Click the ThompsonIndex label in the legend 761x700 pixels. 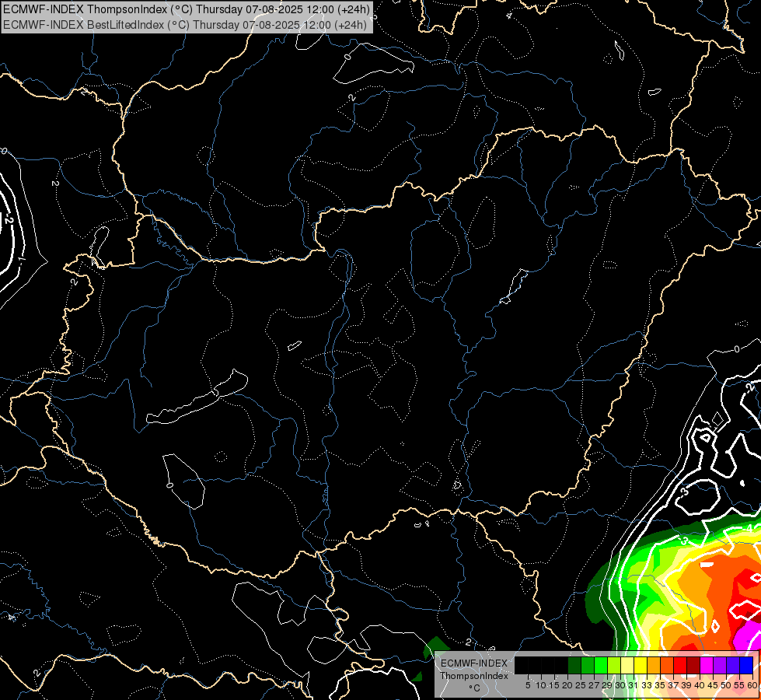pyautogui.click(x=474, y=676)
